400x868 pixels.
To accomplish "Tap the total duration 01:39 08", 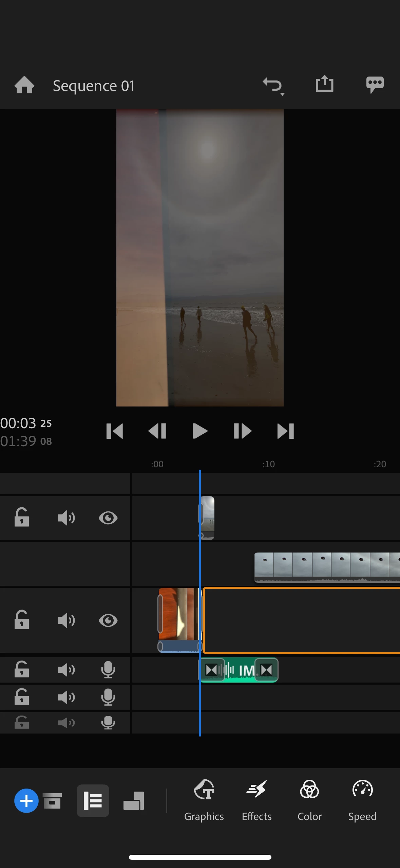I will click(x=26, y=441).
